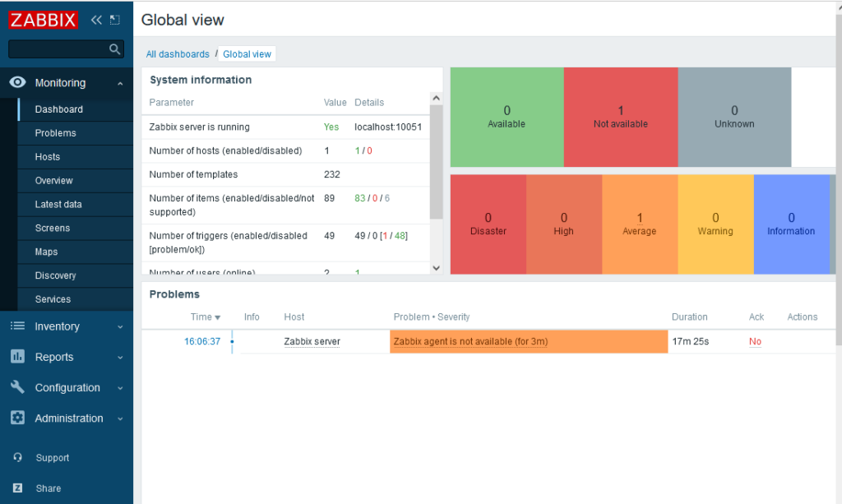Click the orange Average severity tile
The image size is (842, 504).
coord(640,224)
